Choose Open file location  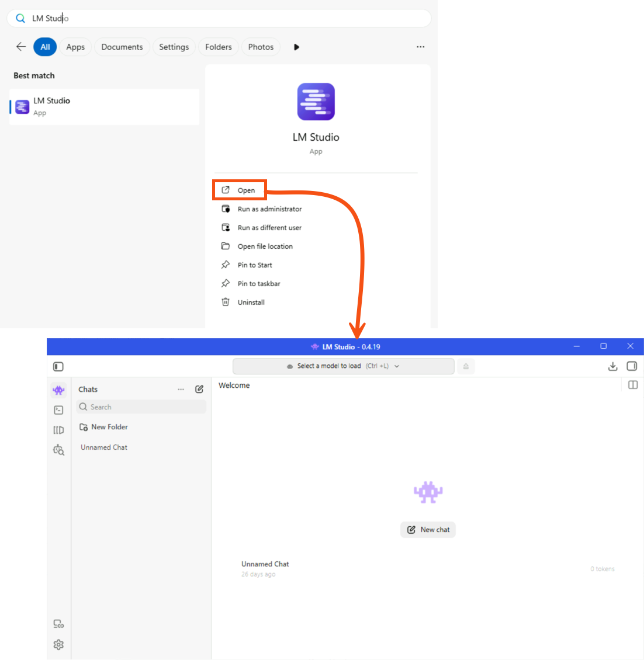[x=257, y=246]
